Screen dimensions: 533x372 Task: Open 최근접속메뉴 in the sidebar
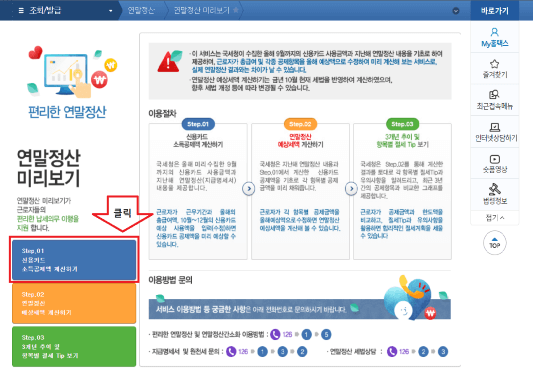coord(495,100)
